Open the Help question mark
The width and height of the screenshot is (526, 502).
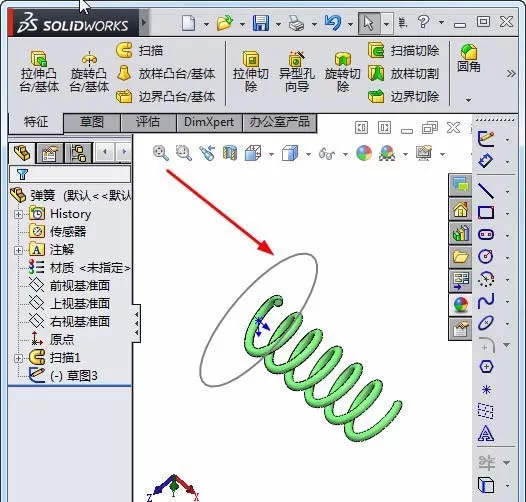423,22
